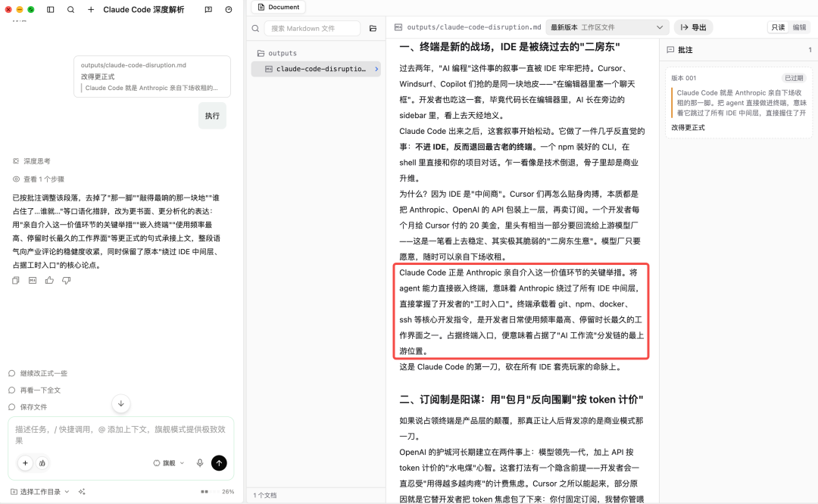Open search via top magnifier icon
Viewport: 818px width, 504px height.
click(x=70, y=9)
